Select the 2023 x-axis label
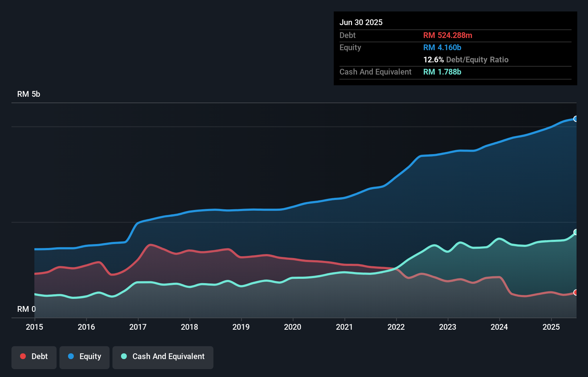This screenshot has width=588, height=377. (448, 327)
